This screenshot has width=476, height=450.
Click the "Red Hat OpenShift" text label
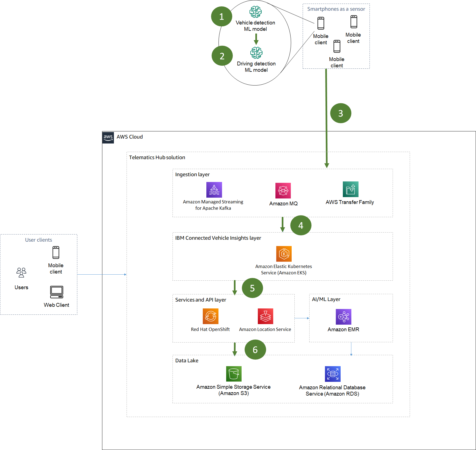click(x=210, y=329)
